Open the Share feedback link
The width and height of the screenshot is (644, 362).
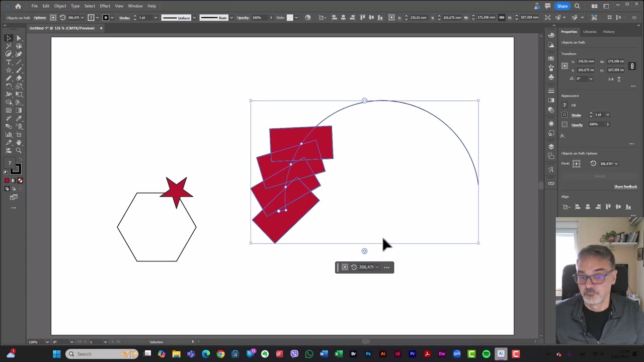625,187
